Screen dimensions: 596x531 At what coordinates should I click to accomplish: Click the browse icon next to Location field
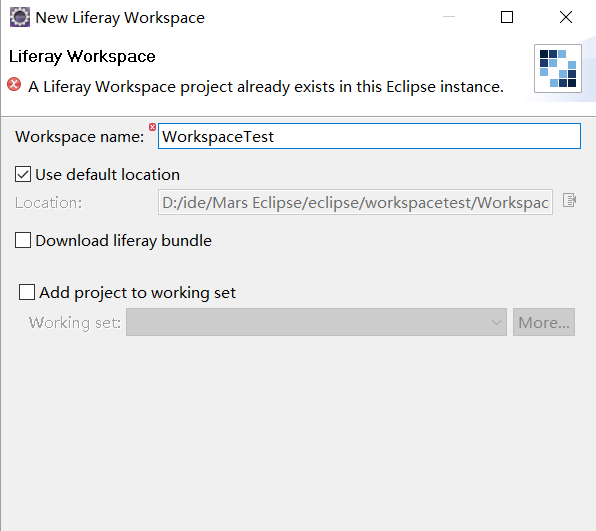(569, 200)
